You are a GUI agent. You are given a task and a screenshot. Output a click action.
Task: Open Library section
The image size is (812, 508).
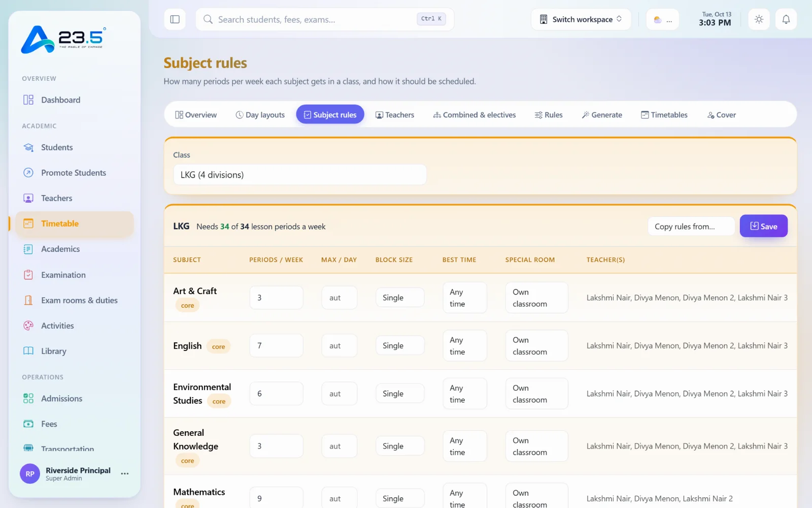pos(75,351)
